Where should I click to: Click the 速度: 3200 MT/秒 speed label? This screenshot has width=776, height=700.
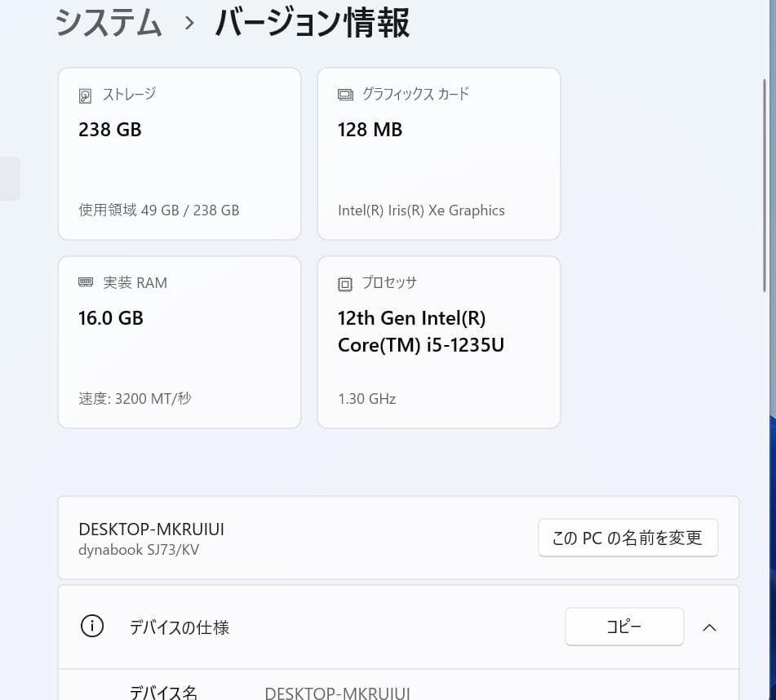[x=135, y=398]
